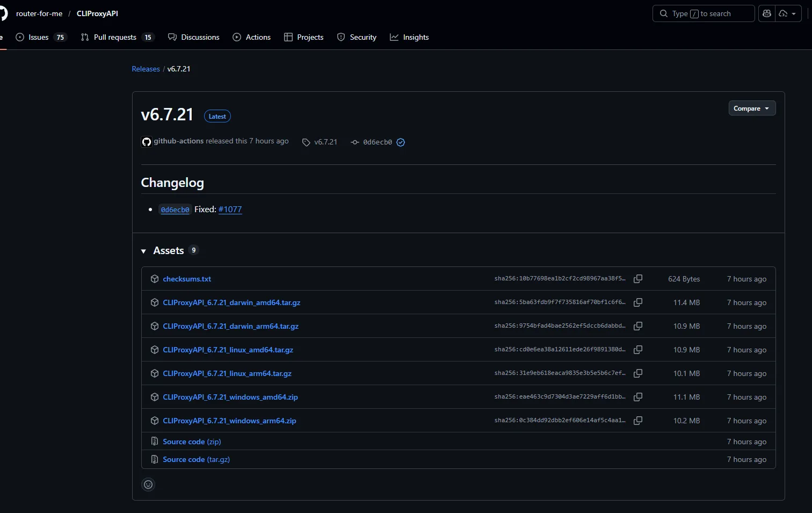Open linked issue #1077
Screen dimensions: 812x513
tap(230, 209)
